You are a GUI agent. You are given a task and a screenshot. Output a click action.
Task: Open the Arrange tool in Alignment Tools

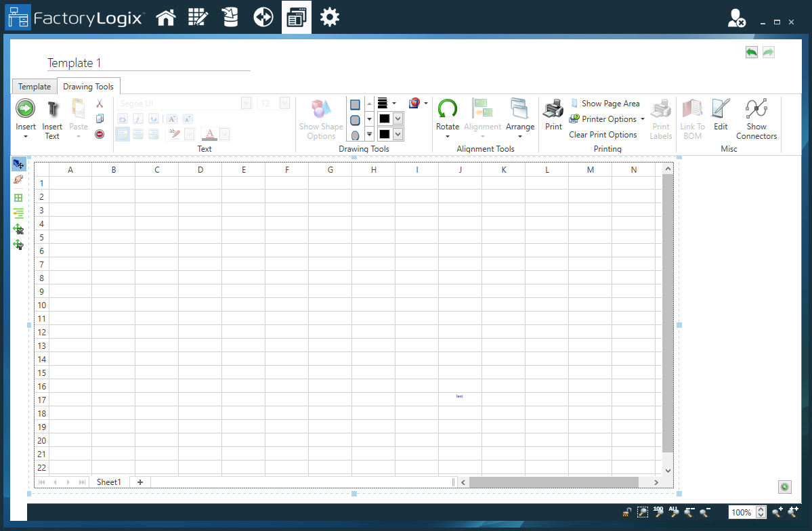pyautogui.click(x=520, y=118)
